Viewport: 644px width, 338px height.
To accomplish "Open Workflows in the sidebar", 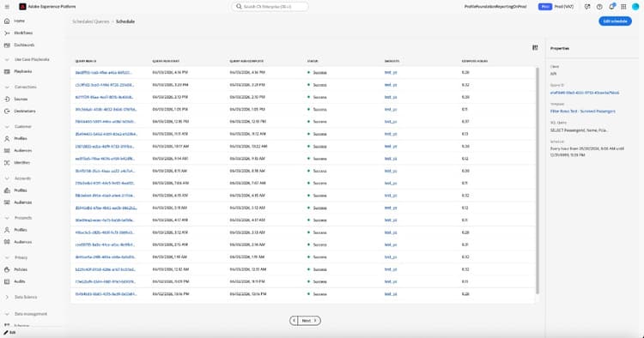I will [x=23, y=33].
